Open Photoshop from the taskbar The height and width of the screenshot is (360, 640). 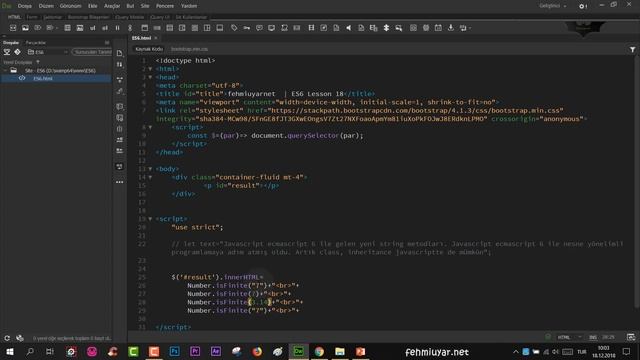click(x=175, y=351)
